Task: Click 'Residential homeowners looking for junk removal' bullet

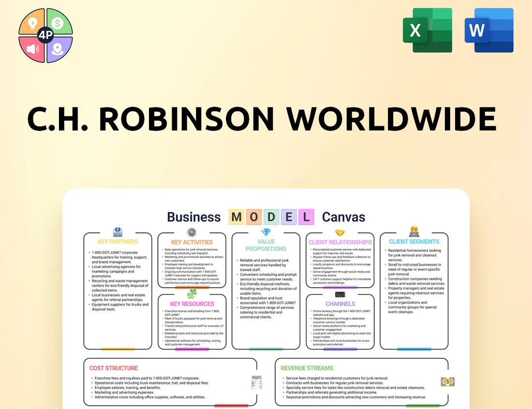Action: pyautogui.click(x=414, y=255)
